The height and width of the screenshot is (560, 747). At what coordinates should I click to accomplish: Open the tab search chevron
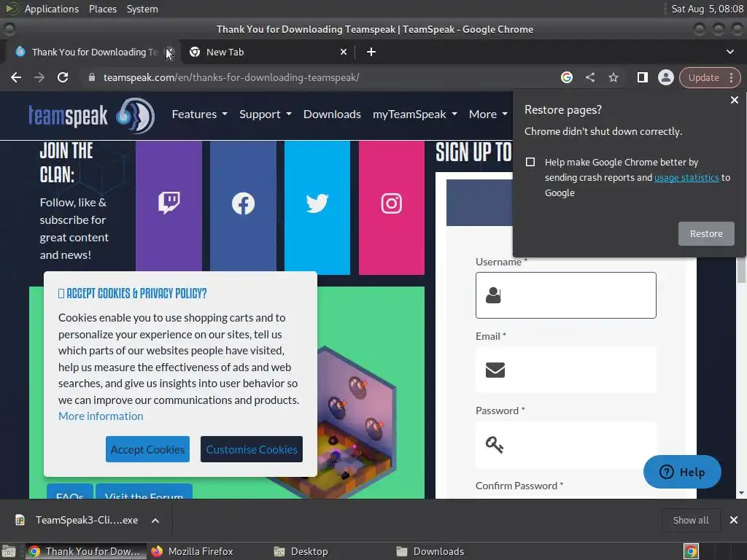(729, 52)
